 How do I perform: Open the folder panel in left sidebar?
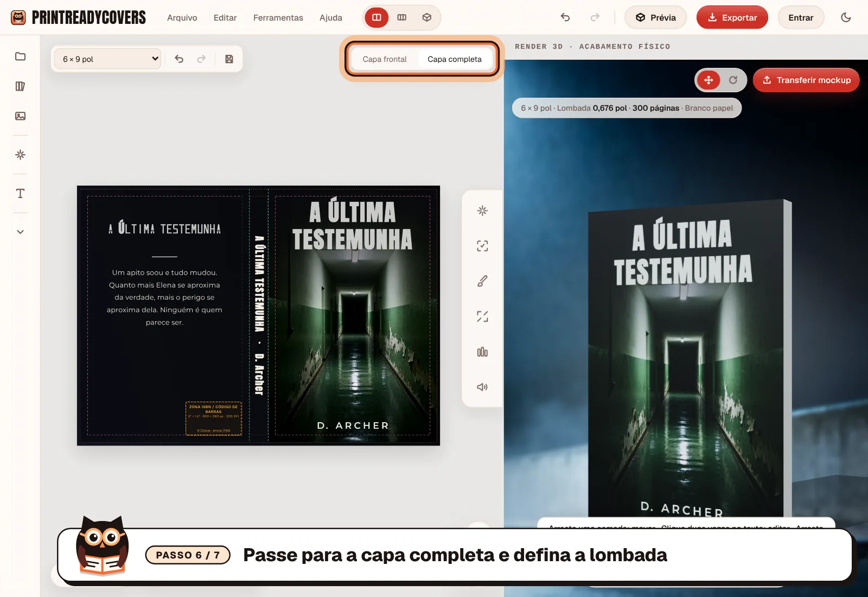pyautogui.click(x=20, y=56)
